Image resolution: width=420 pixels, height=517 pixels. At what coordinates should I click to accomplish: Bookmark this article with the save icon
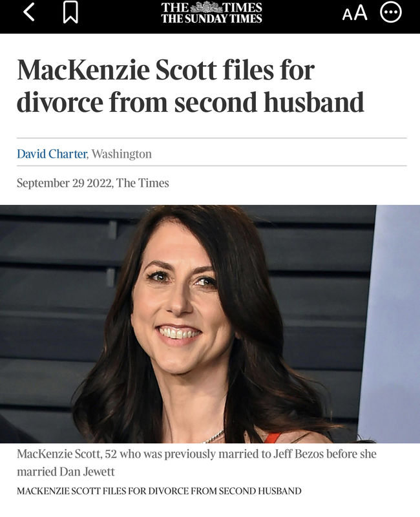pyautogui.click(x=70, y=12)
